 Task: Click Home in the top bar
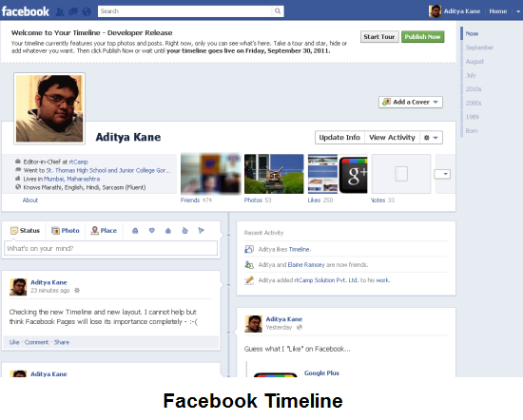tap(498, 11)
